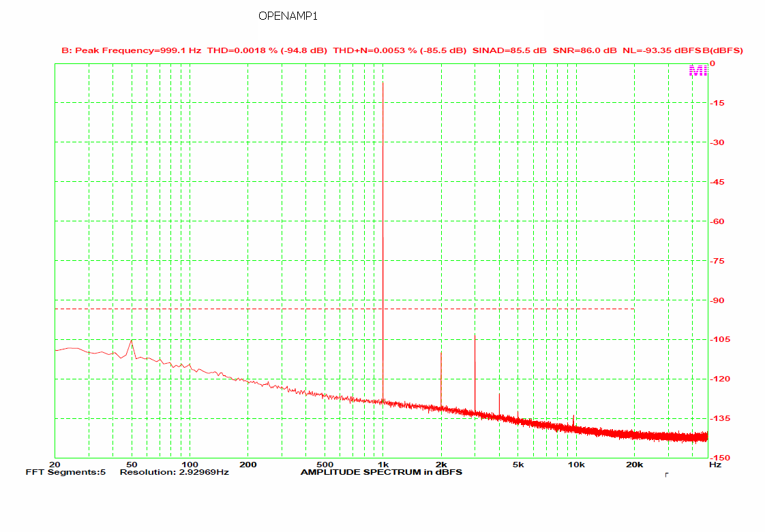Click the THD=0.0018 % (-94.8 dB) value
Viewport: 765px width, 532px height.
(267, 50)
